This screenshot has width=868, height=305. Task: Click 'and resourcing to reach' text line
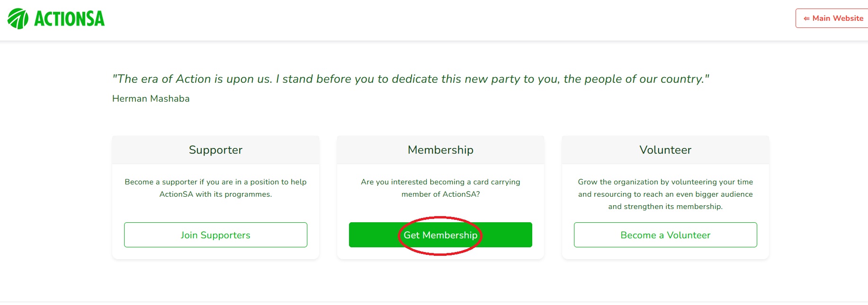click(x=665, y=194)
